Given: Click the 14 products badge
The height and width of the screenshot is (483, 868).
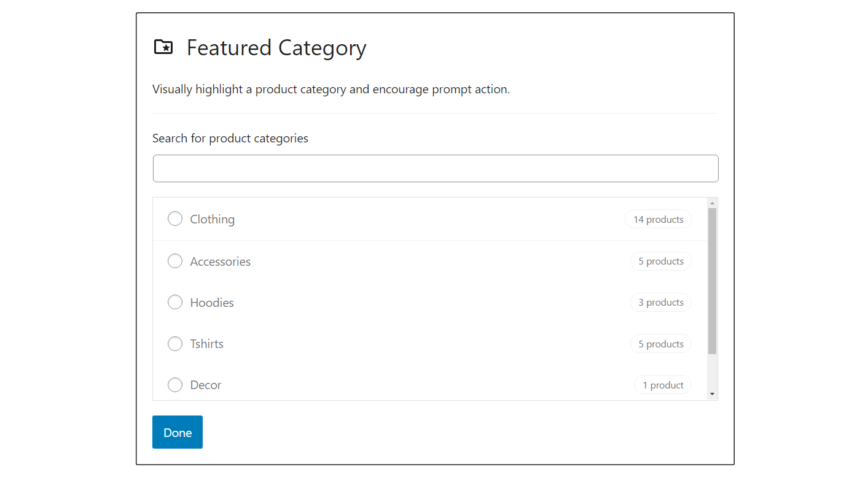Looking at the screenshot, I should (x=658, y=219).
